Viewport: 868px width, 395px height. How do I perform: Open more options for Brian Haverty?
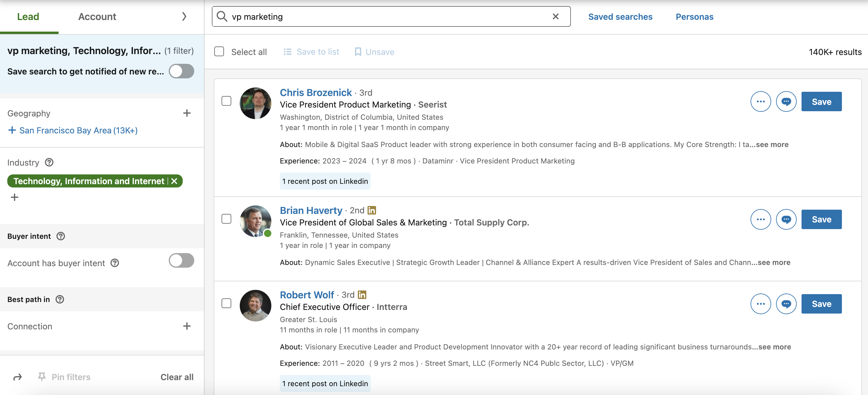click(761, 219)
